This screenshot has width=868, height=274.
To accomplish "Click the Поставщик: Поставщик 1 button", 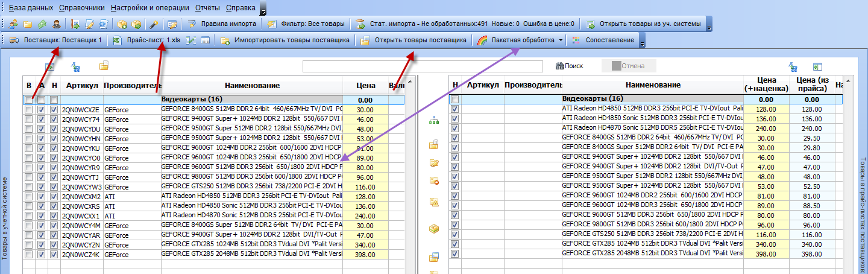I will 56,40.
